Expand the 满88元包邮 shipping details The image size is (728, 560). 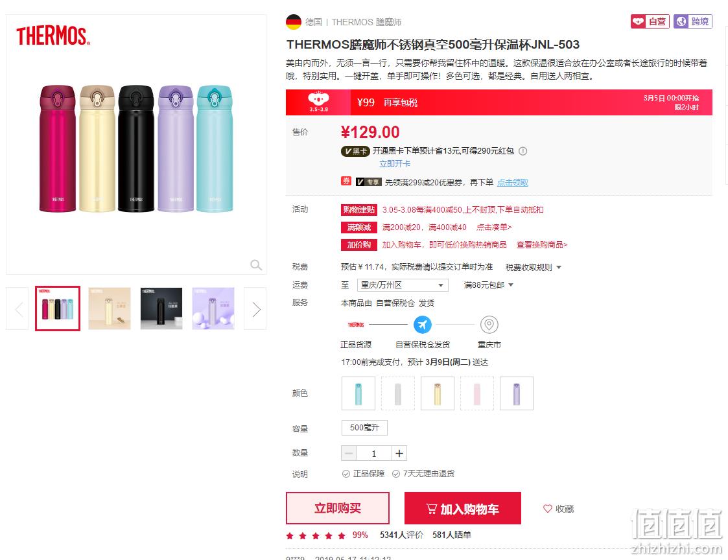pyautogui.click(x=488, y=285)
